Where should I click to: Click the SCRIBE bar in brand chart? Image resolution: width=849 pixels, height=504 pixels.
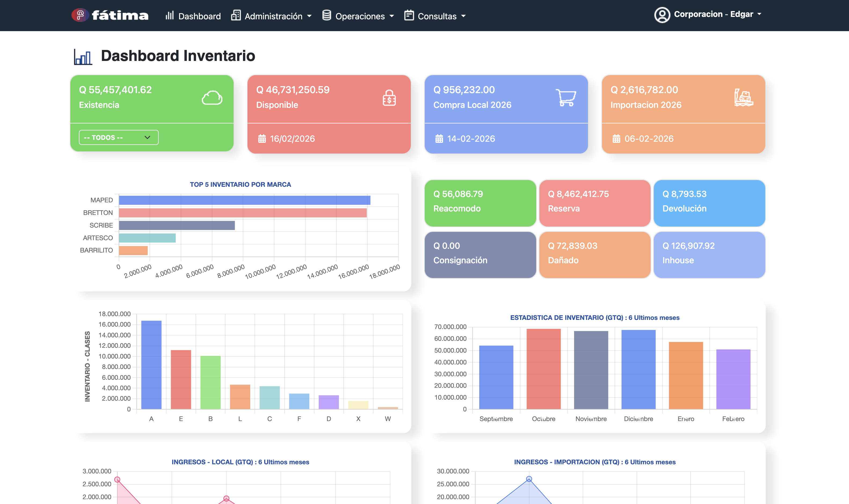(x=177, y=225)
